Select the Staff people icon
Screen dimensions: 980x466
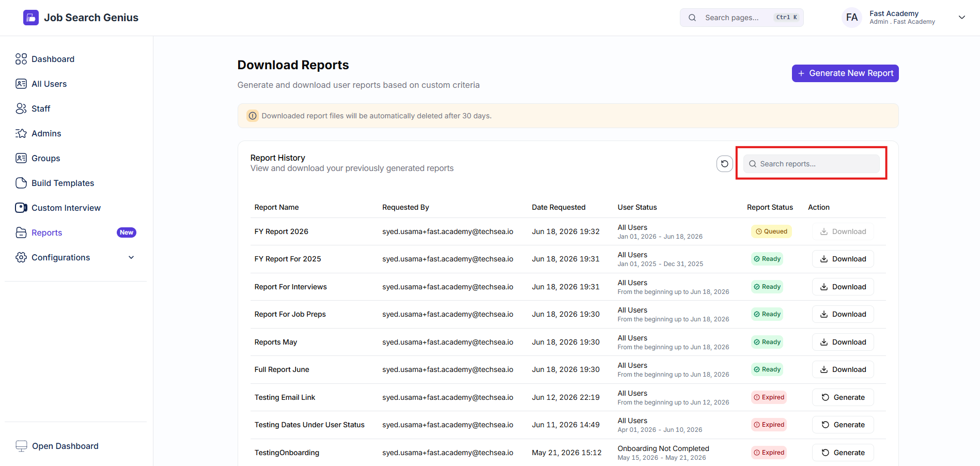21,108
